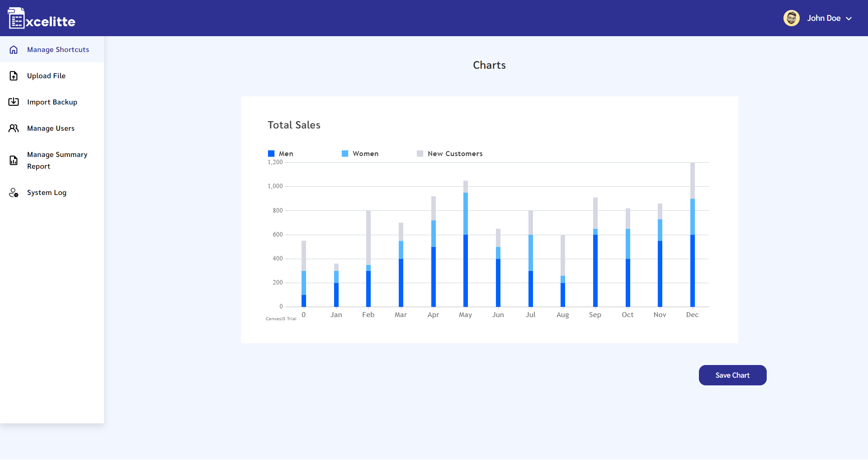This screenshot has height=460, width=868.
Task: Click the Save Chart button
Action: 732,375
